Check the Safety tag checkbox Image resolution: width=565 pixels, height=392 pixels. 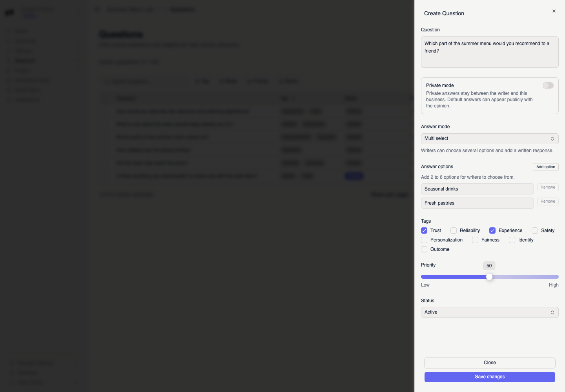535,230
